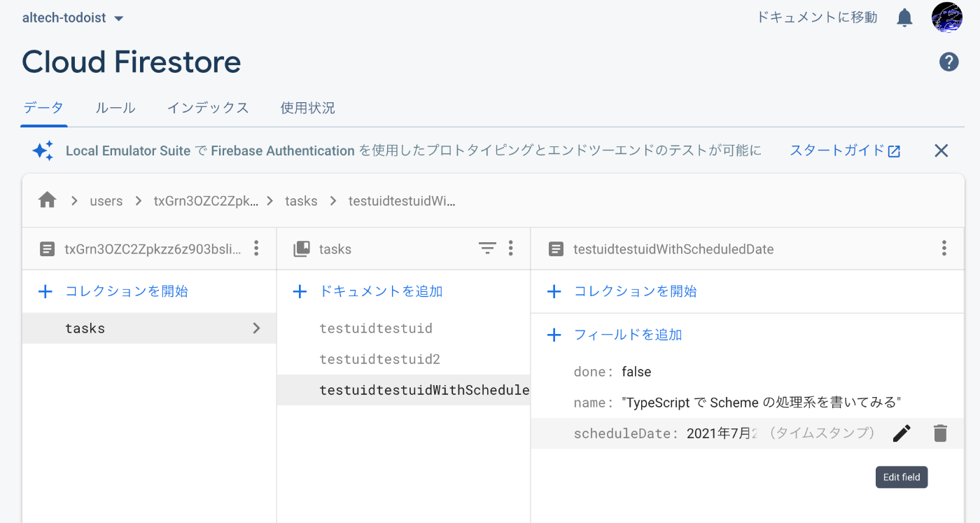Viewport: 980px width, 523px height.
Task: Click the Cloud Firestore page title
Action: pos(132,62)
